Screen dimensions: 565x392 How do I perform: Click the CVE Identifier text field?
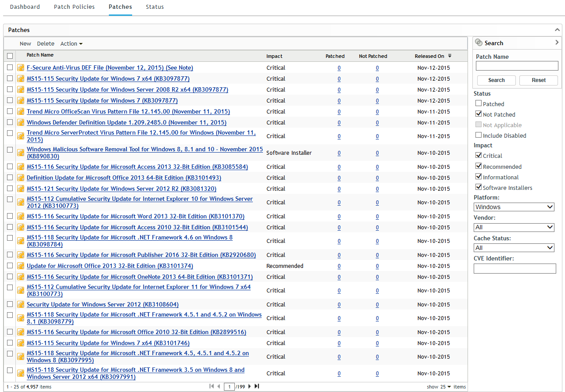(515, 268)
